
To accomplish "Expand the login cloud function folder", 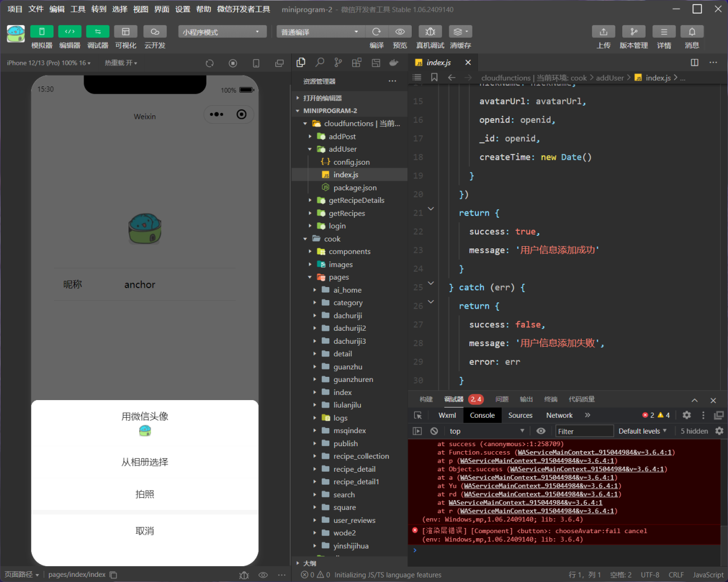I will pyautogui.click(x=350, y=226).
